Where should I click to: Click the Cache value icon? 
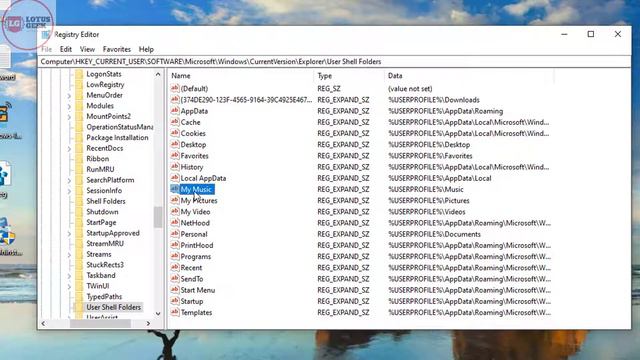tap(175, 122)
